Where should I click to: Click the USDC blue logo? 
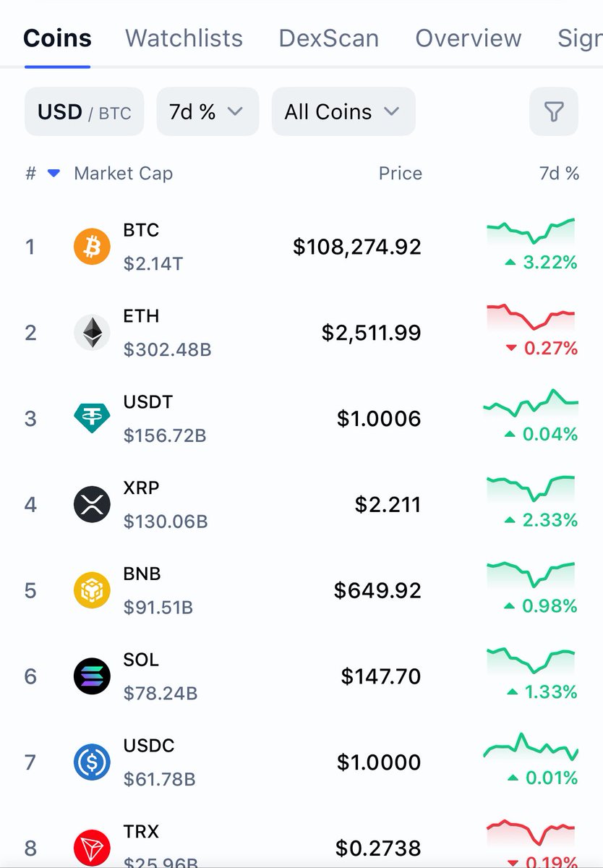pyautogui.click(x=92, y=762)
